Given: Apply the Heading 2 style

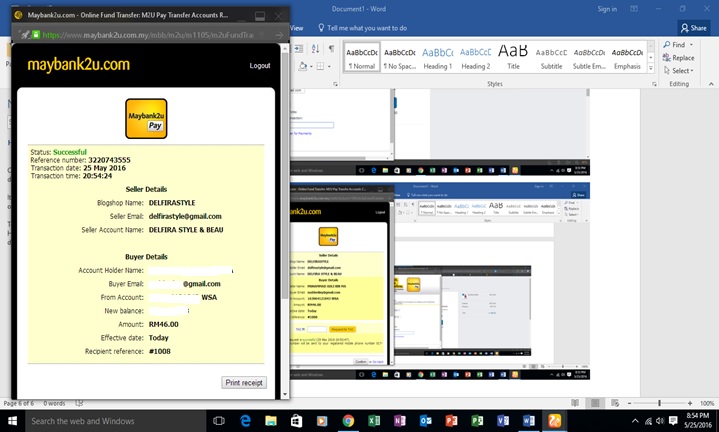Looking at the screenshot, I should pos(476,58).
